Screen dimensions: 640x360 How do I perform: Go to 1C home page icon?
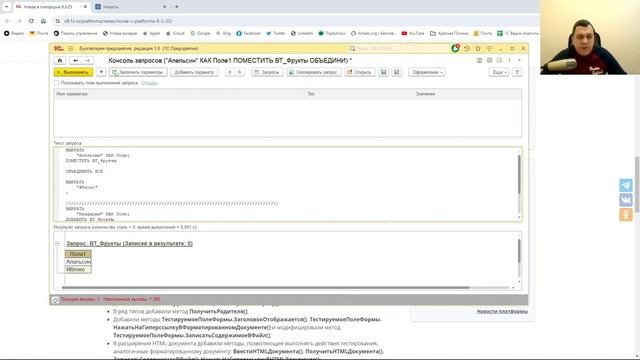pyautogui.click(x=60, y=60)
